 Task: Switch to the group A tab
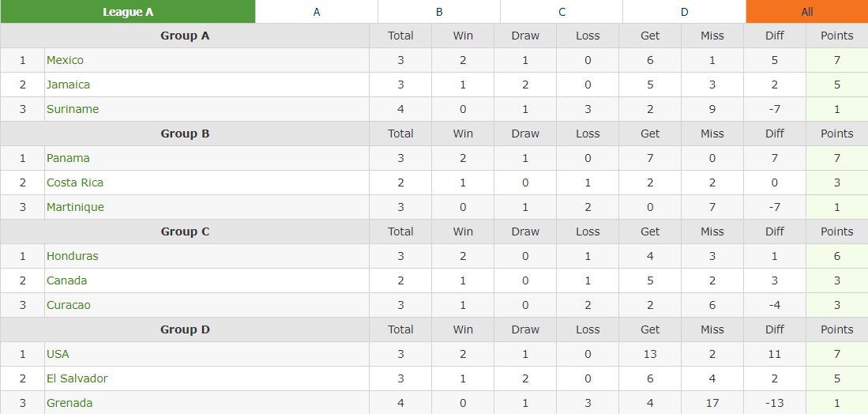(317, 12)
